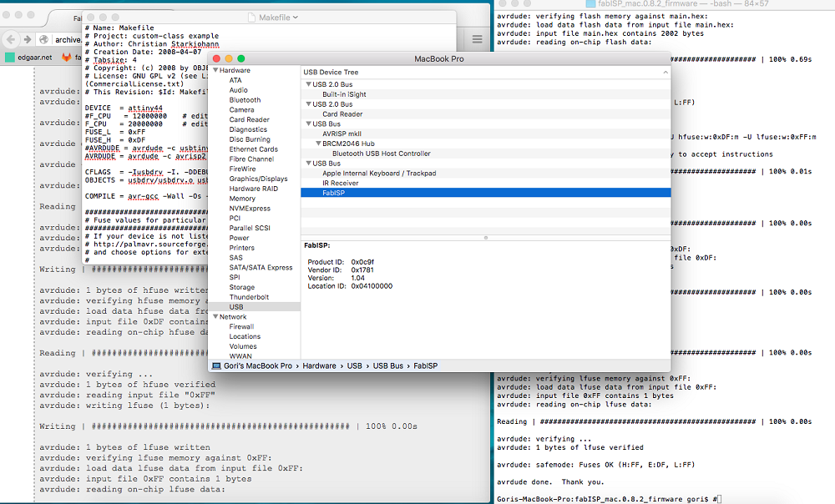Click the folder icon in Terminal title
This screenshot has width=835, height=504.
[x=590, y=3]
